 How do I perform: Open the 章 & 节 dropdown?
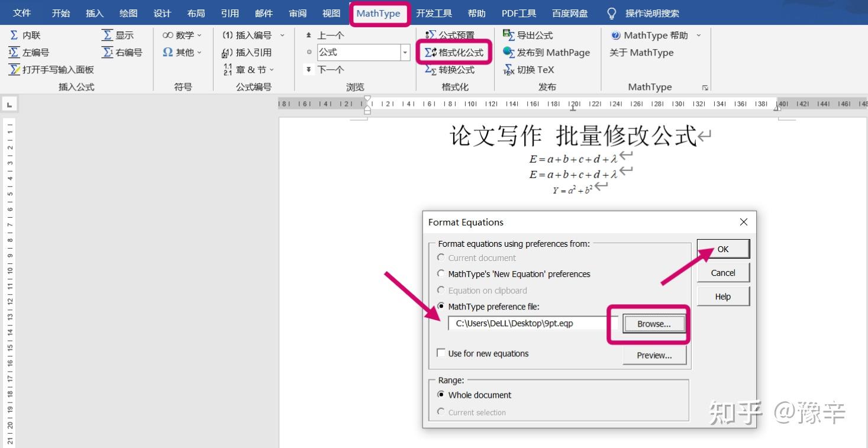click(x=249, y=70)
